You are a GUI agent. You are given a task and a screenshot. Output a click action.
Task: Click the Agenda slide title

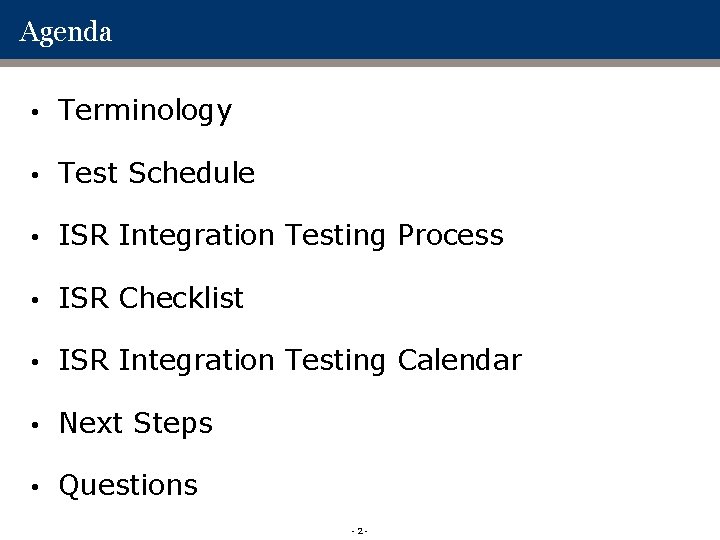[x=66, y=32]
